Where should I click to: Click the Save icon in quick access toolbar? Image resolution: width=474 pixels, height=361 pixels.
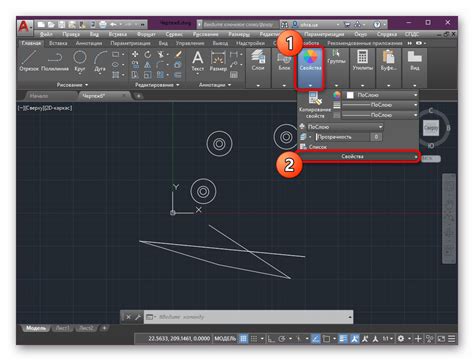(62, 24)
